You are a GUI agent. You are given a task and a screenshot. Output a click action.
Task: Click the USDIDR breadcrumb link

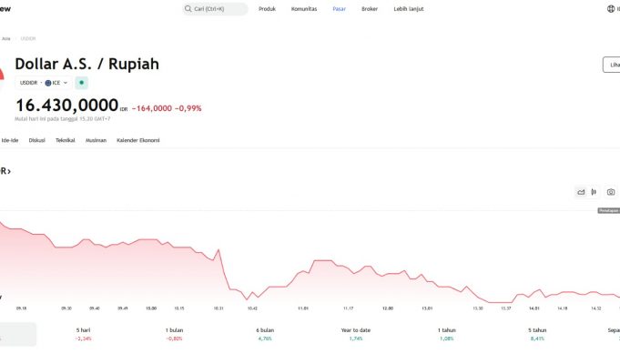[x=26, y=39]
